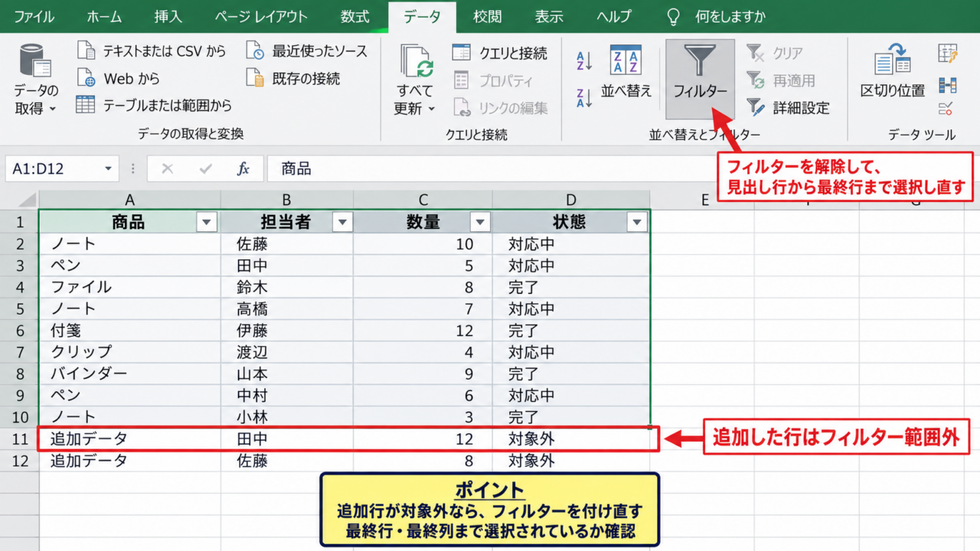
Task: Switch to the 表示 tab
Action: [x=549, y=16]
